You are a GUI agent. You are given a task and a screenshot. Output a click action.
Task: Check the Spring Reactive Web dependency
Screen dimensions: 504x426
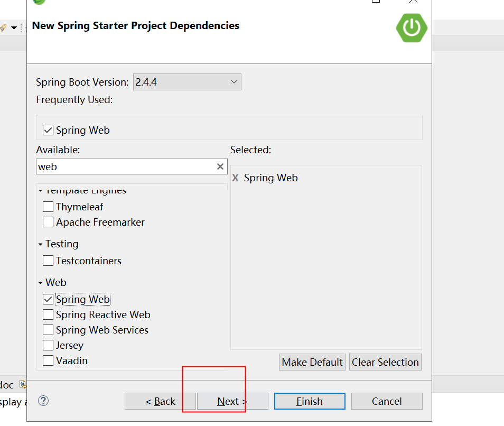coord(48,315)
